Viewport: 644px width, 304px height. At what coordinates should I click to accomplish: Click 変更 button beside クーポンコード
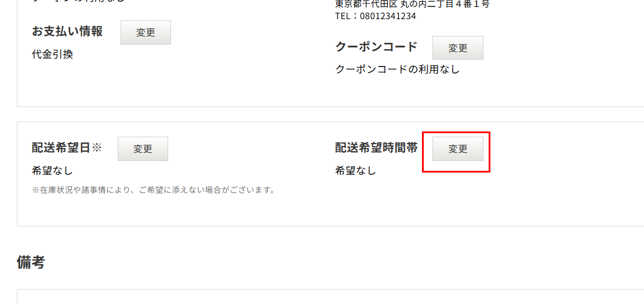pos(457,48)
